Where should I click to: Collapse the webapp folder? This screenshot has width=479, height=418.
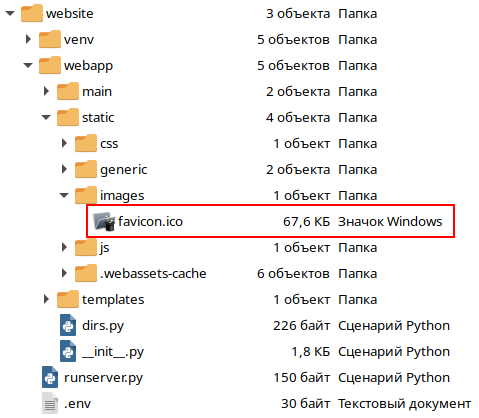28,65
